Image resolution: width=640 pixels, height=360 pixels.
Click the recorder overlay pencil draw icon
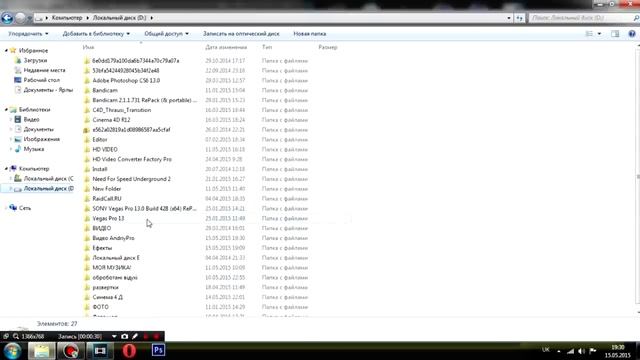[x=135, y=336]
